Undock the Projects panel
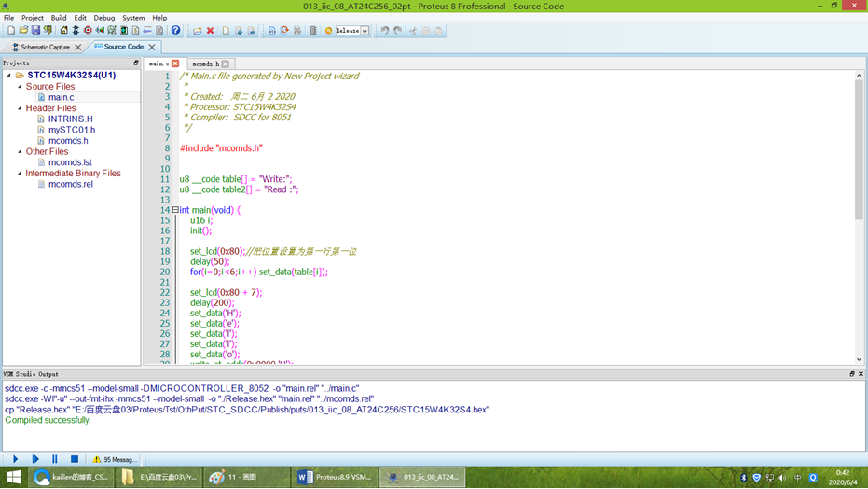Viewport: 868px width, 489px height. [135, 63]
